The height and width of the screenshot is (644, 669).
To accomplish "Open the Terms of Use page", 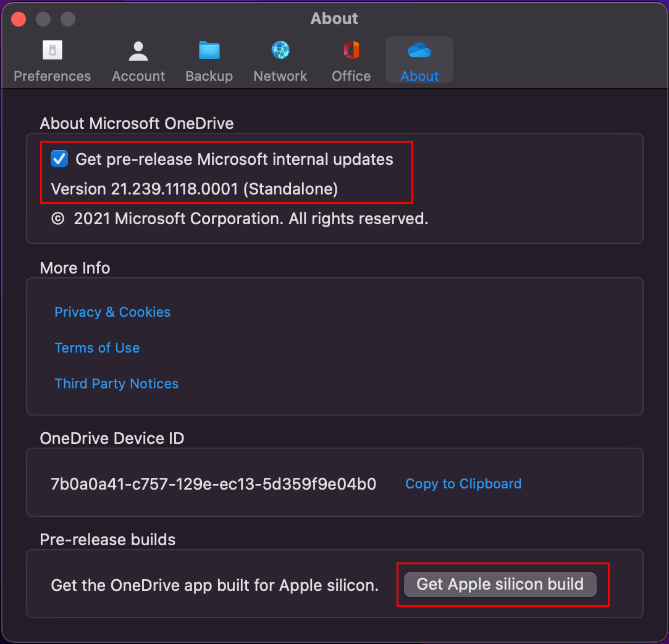I will click(x=97, y=348).
